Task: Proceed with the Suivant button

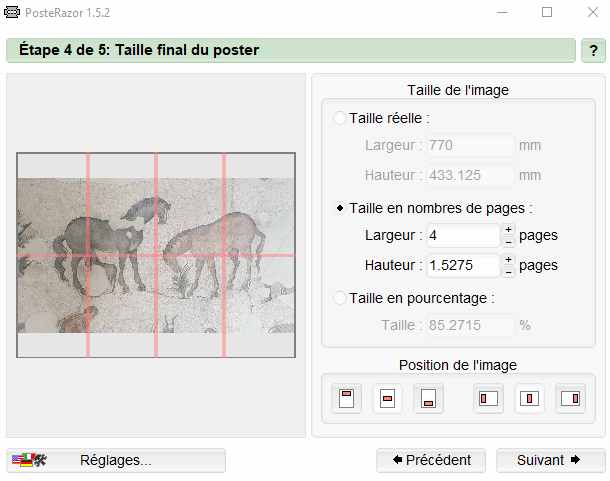Action: pos(550,460)
